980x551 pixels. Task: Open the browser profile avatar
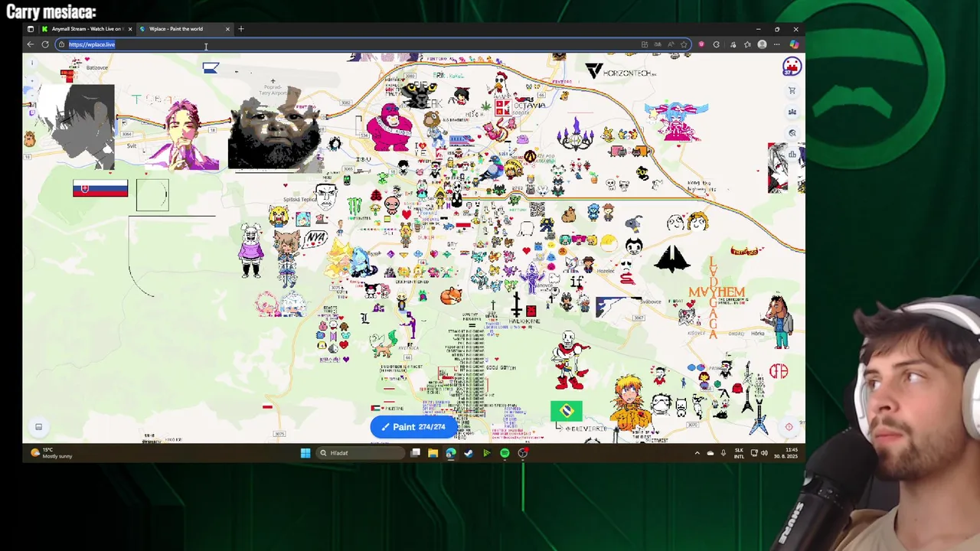pos(762,44)
